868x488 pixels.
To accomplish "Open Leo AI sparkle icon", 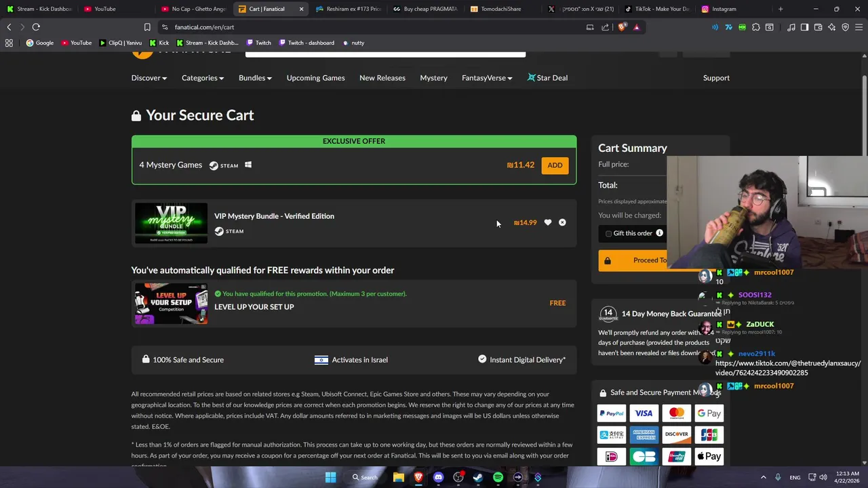I will pyautogui.click(x=832, y=27).
